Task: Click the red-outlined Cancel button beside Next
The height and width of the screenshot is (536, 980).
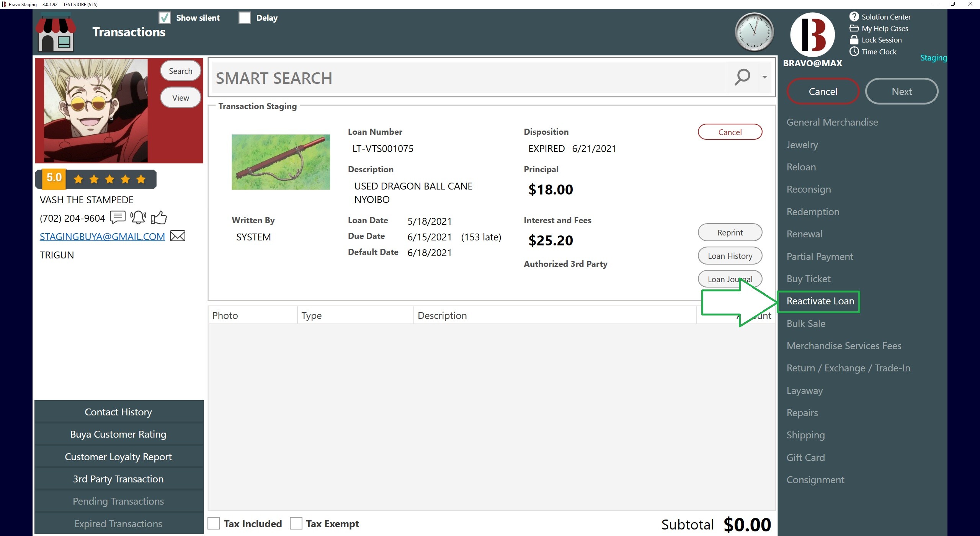Action: point(823,92)
